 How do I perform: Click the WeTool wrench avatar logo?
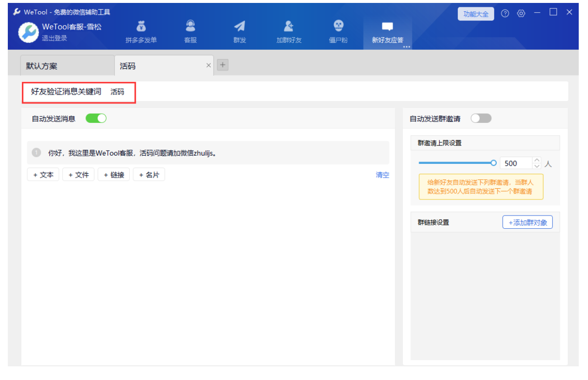pos(28,32)
